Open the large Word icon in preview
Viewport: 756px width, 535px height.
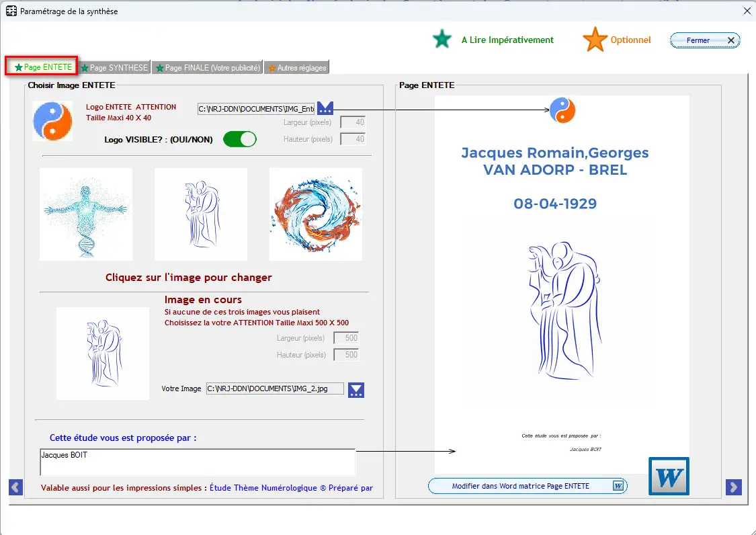669,476
